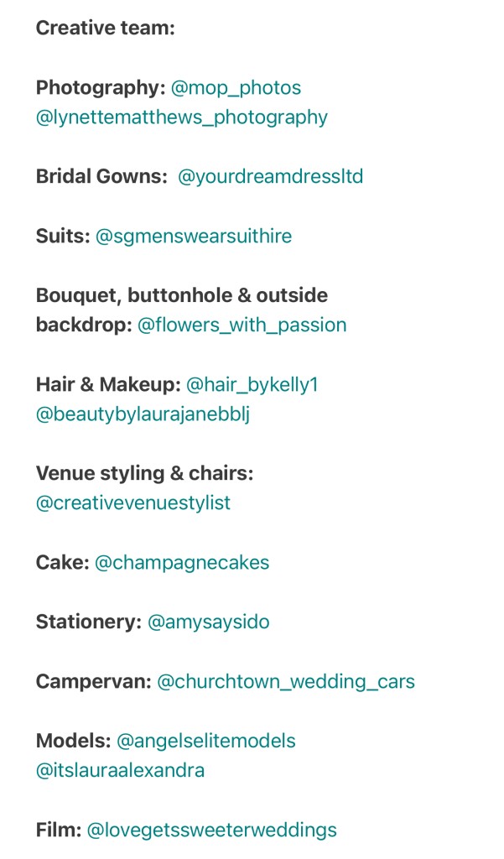Follow the @flowers_with_passion link
Viewport: 504px width, 859px height.
[242, 325]
